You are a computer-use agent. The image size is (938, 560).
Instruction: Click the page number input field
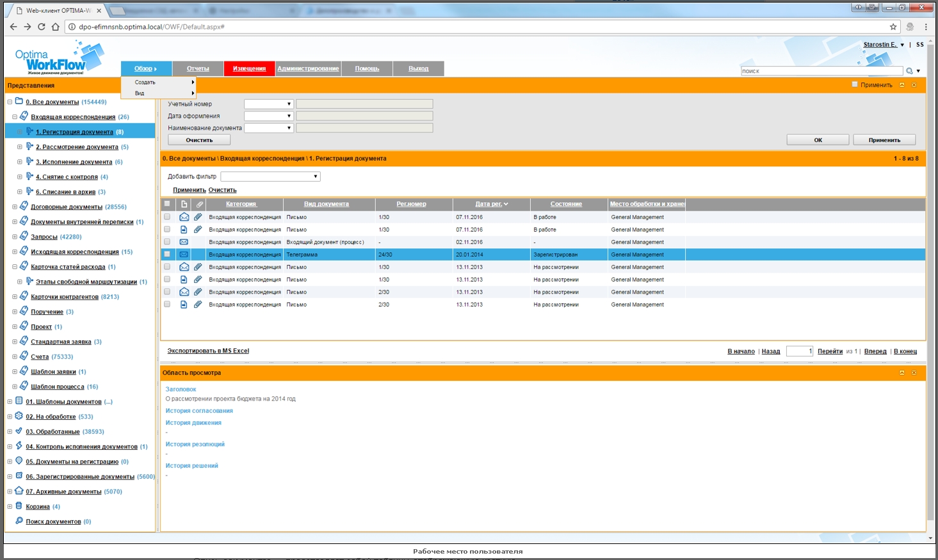point(799,351)
